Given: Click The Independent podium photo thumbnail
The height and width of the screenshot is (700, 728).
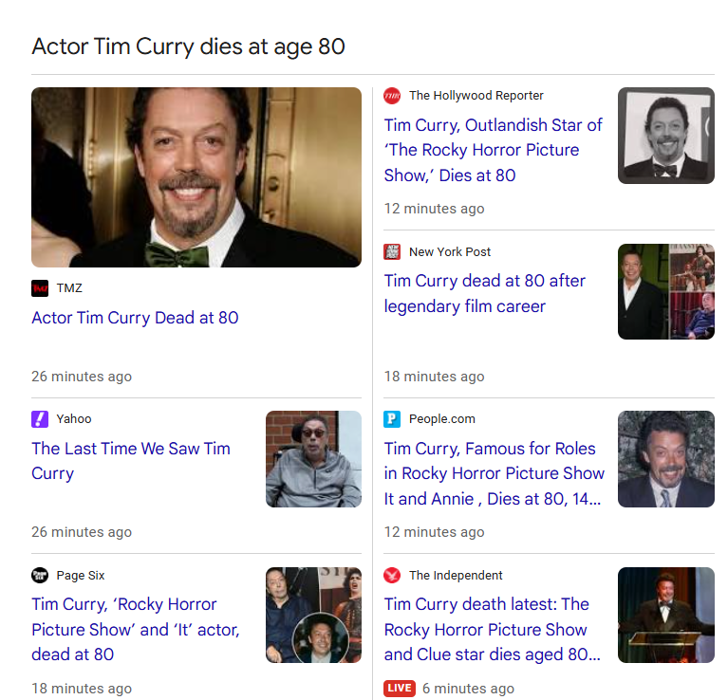Looking at the screenshot, I should tap(665, 616).
